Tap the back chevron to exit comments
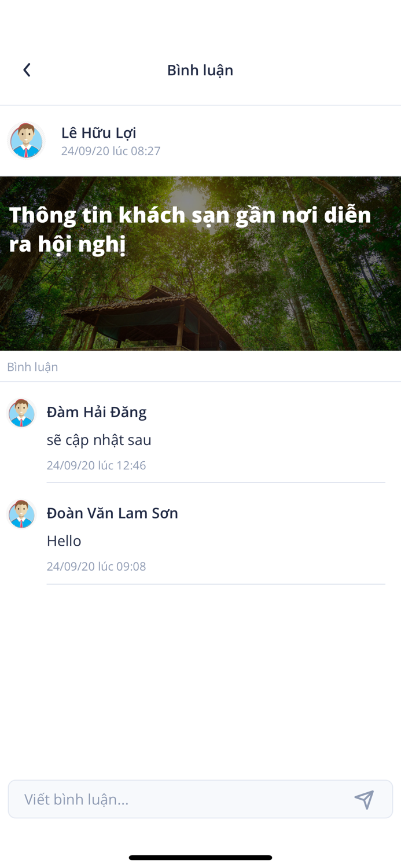 [26, 69]
